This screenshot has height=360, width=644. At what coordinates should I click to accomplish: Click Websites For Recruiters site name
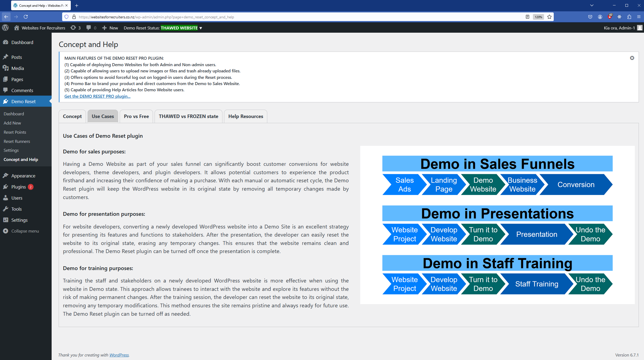click(43, 28)
